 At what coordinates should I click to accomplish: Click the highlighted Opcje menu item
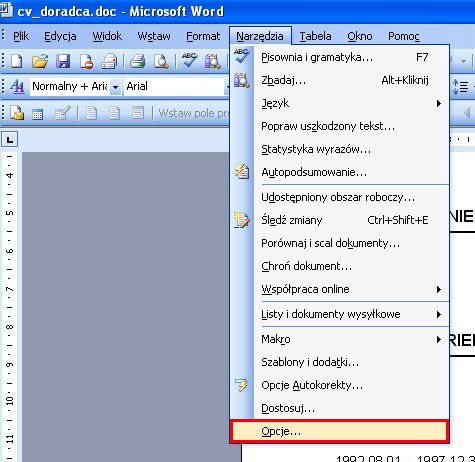pos(340,431)
